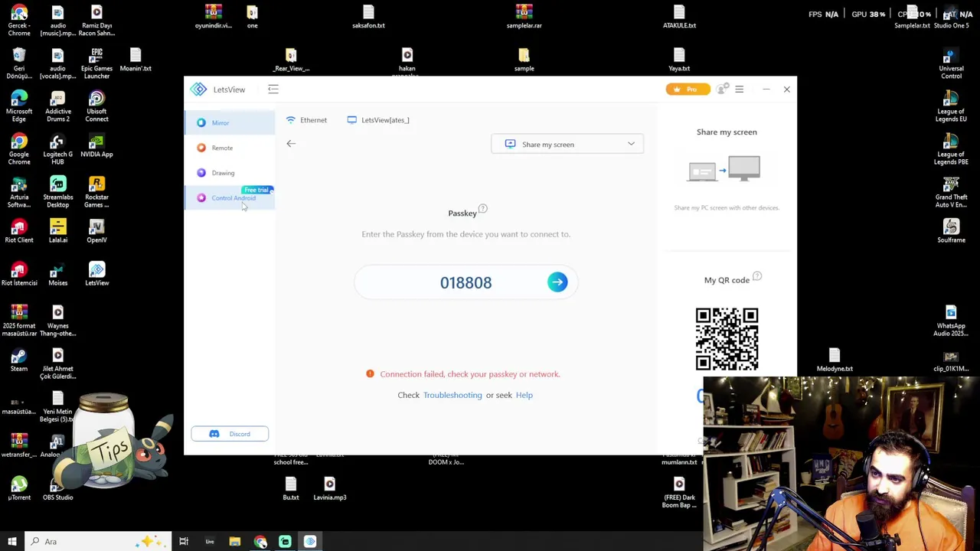Click the LetsView[ates_] device name
980x551 pixels.
378,120
